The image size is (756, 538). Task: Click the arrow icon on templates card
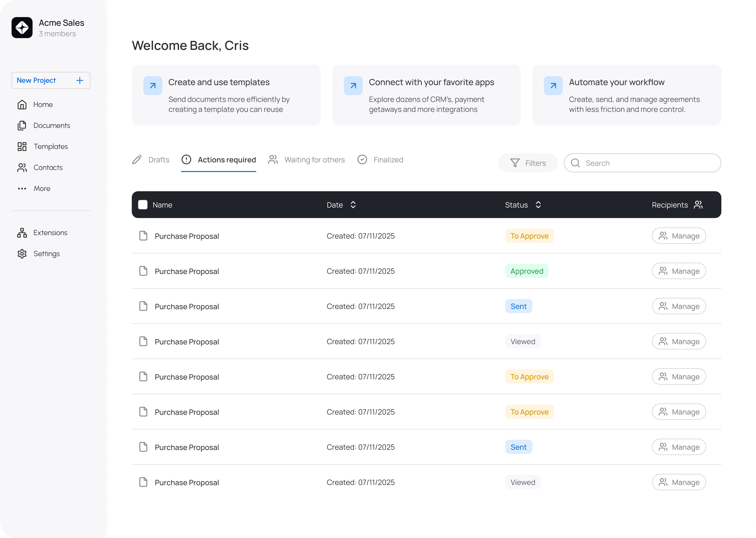click(153, 86)
